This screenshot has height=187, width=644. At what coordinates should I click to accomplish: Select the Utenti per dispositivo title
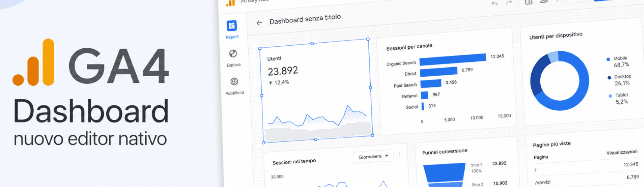pyautogui.click(x=556, y=36)
